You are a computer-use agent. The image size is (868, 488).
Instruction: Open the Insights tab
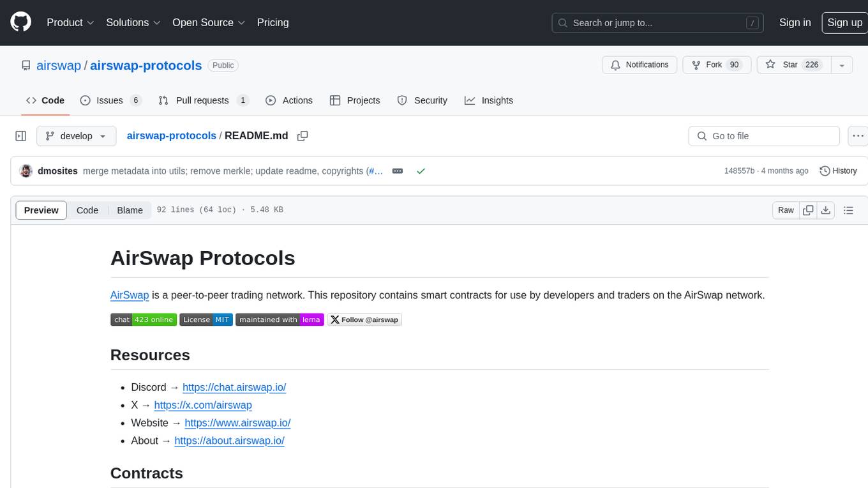tap(489, 100)
